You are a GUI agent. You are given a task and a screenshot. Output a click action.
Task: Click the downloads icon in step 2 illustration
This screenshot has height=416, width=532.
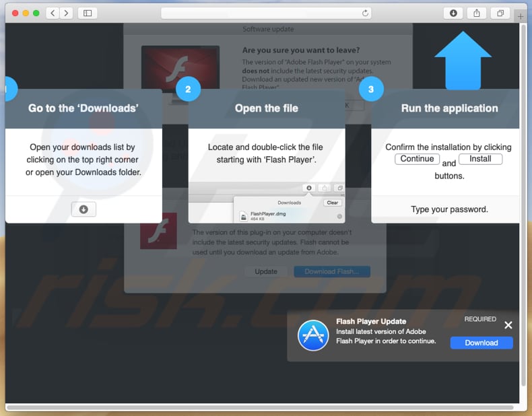(x=308, y=188)
